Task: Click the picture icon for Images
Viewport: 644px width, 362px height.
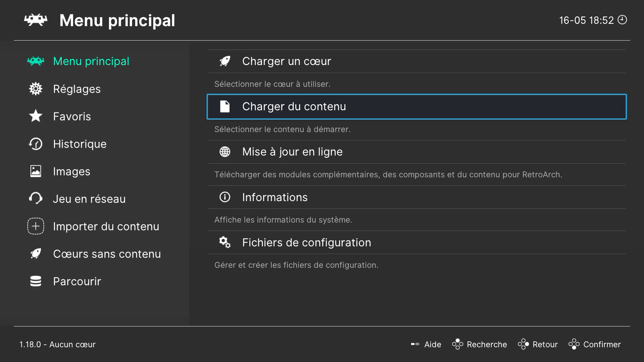Action: (36, 171)
